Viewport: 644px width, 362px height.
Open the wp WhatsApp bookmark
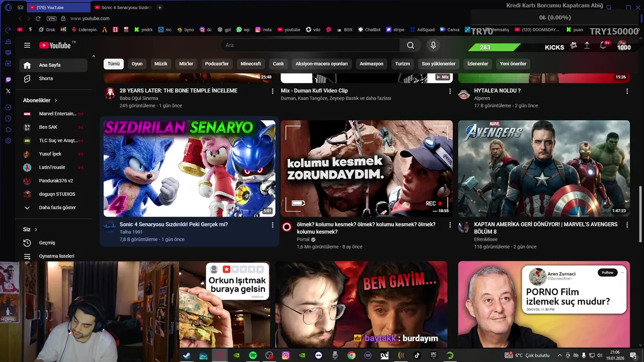tap(243, 30)
